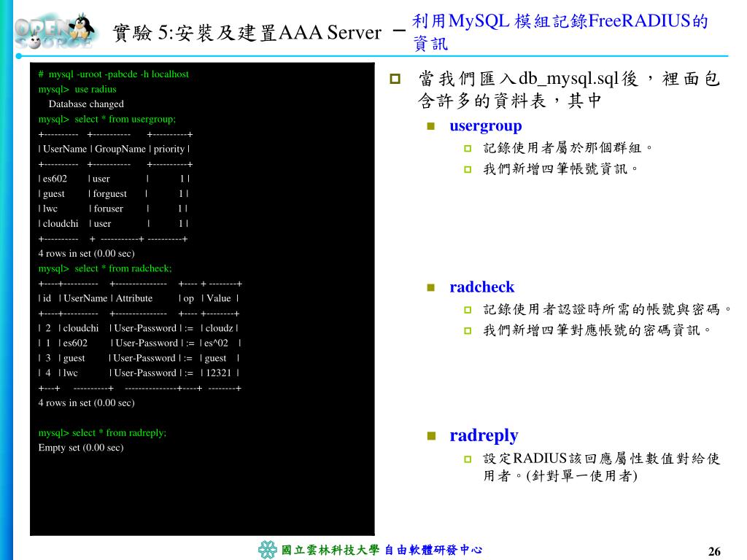Image resolution: width=747 pixels, height=560 pixels.
Task: Click the guest forguest row in usergroup table
Action: coord(113,194)
